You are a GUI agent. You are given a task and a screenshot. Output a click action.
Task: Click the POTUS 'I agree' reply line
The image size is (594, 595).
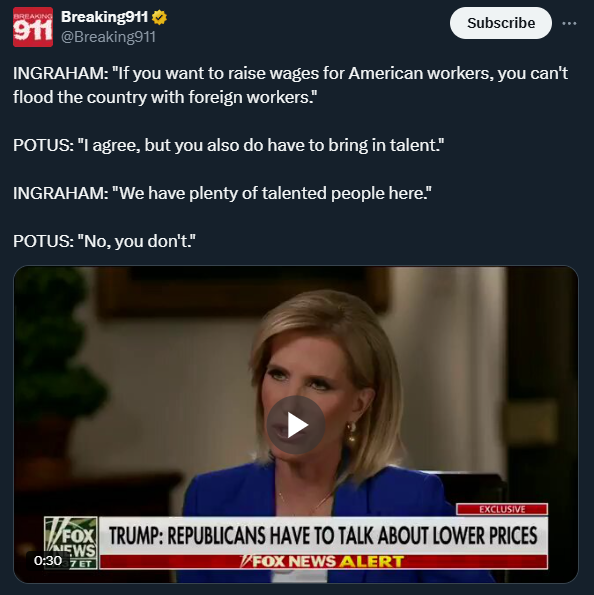228,145
